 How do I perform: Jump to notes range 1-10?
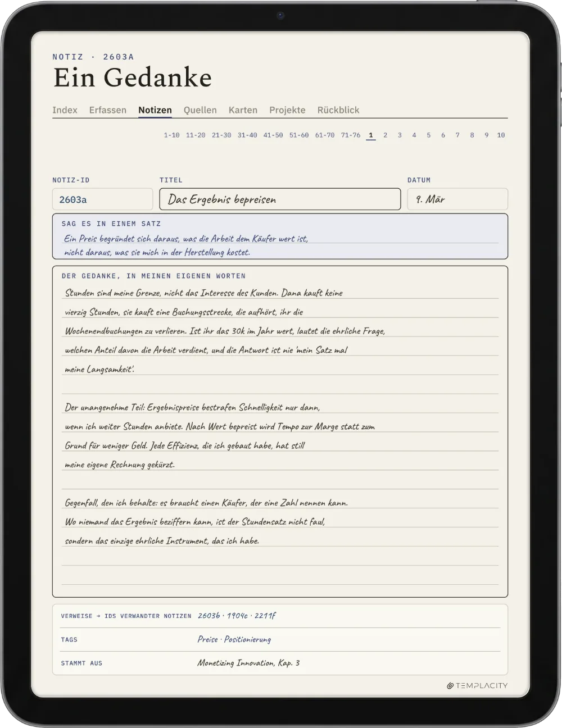click(x=171, y=135)
